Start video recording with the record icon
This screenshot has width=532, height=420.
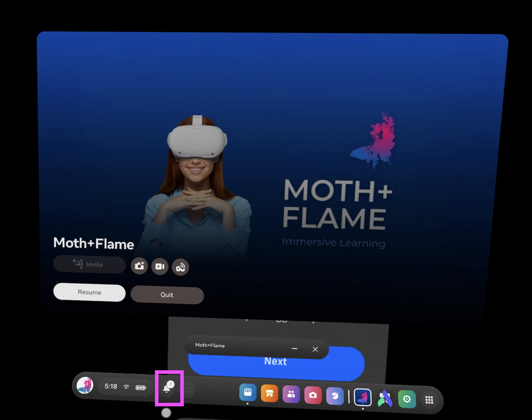[160, 266]
